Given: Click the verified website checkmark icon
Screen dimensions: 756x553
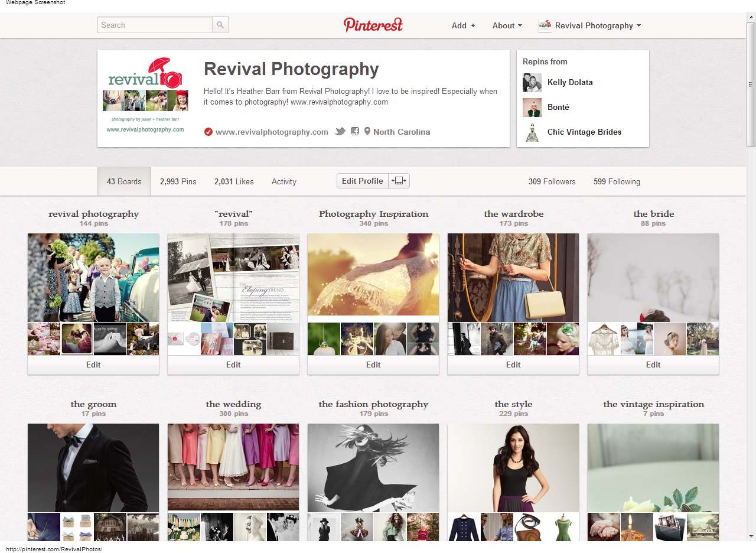Looking at the screenshot, I should point(208,132).
